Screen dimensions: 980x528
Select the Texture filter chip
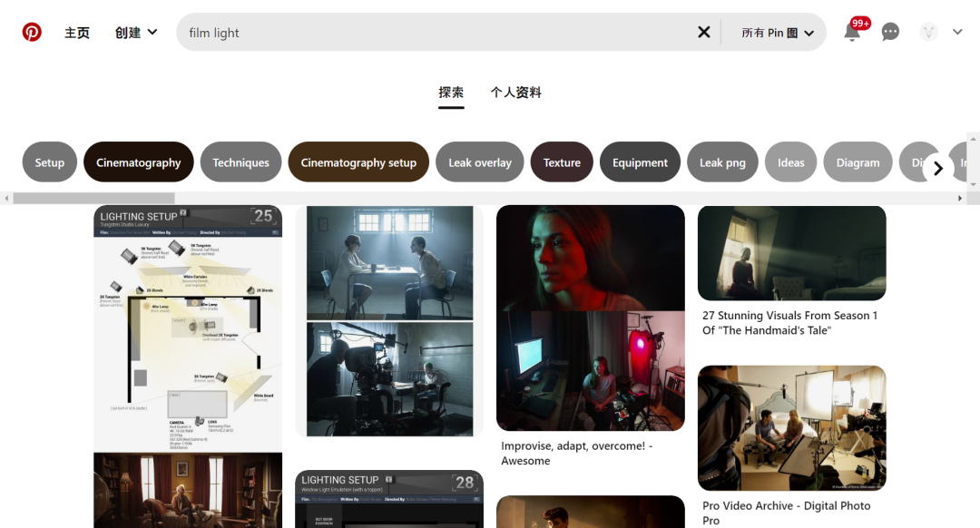(x=562, y=162)
